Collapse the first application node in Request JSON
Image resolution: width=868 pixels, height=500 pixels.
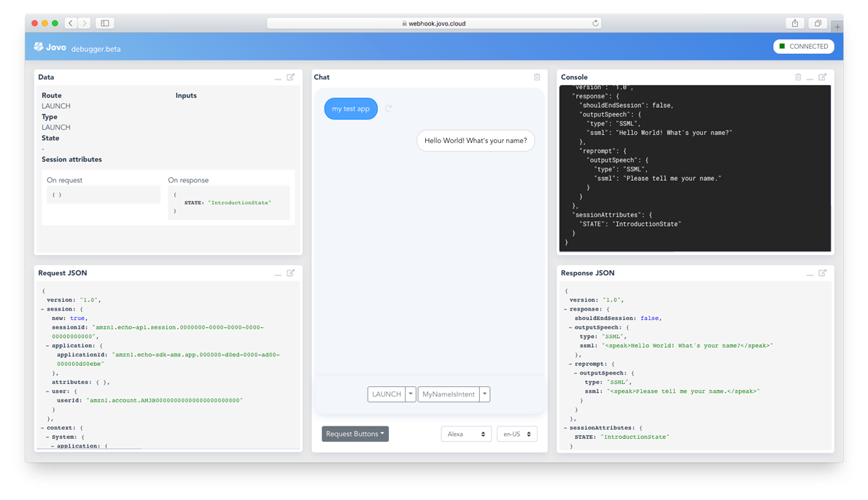pos(47,345)
